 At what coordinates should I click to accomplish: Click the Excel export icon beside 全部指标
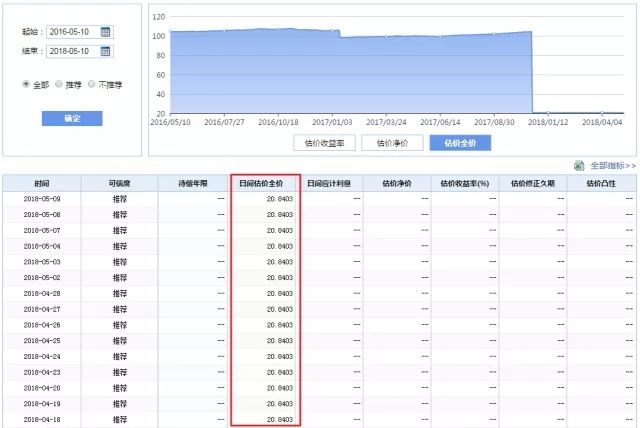(x=579, y=166)
